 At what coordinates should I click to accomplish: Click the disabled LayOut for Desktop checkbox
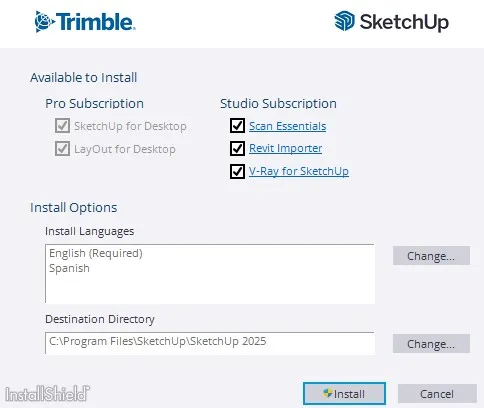62,149
